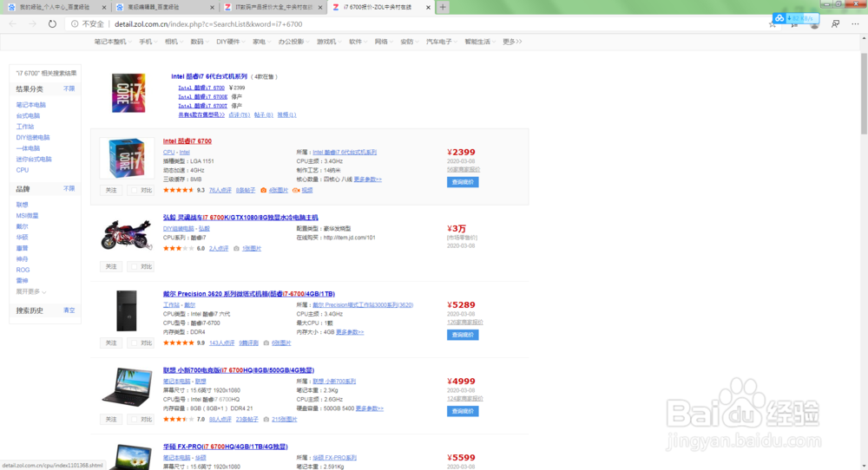Open a new browser tab

pos(443,7)
